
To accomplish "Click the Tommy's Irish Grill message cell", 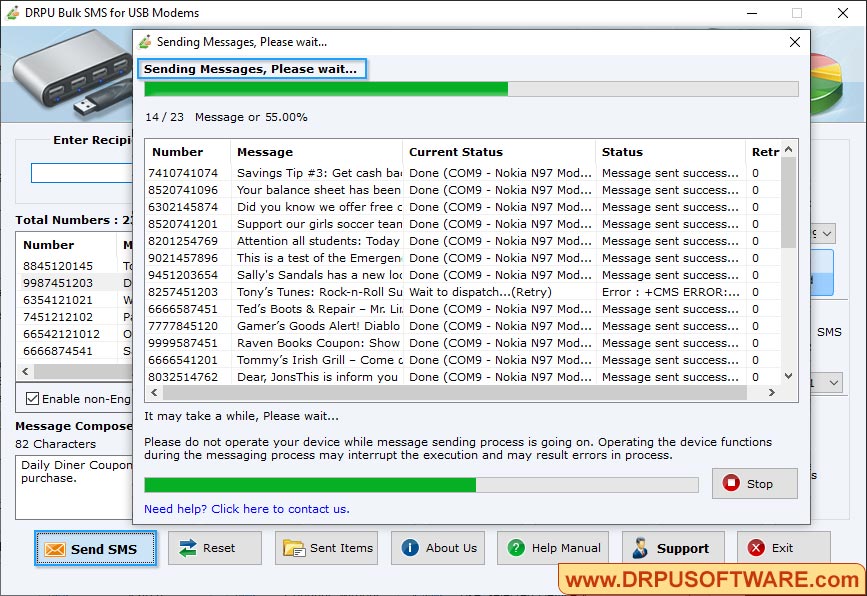I will 316,360.
